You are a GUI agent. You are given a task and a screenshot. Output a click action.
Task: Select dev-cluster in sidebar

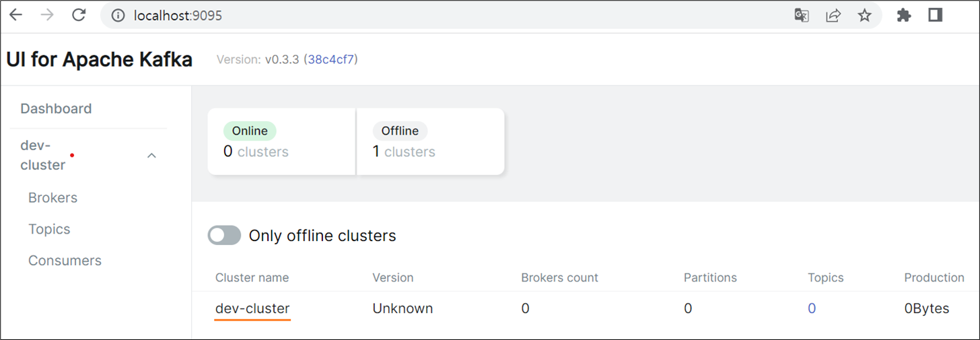pyautogui.click(x=43, y=156)
